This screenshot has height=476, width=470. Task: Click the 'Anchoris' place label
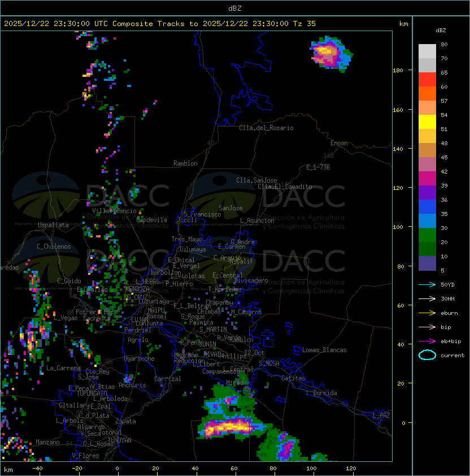coord(132,385)
